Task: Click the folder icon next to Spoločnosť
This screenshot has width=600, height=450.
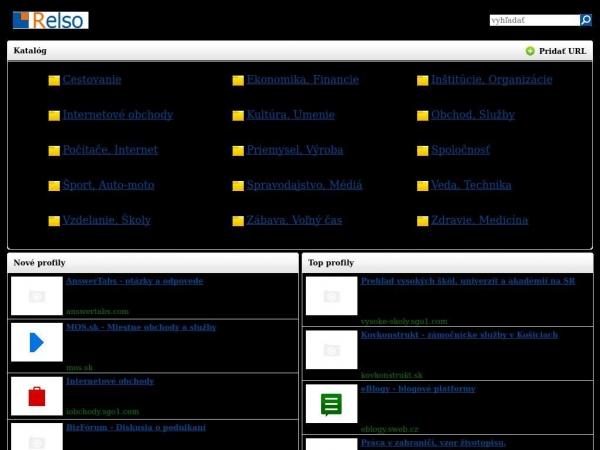Action: coord(422,151)
